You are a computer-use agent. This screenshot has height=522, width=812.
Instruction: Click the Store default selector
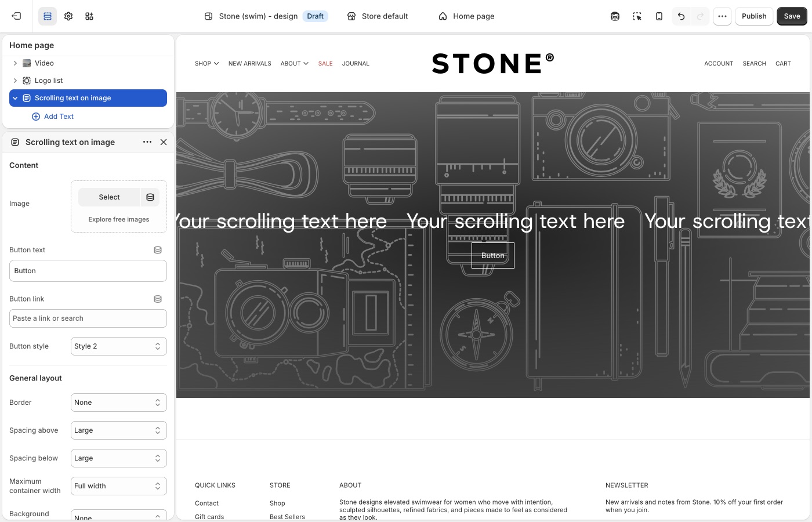(x=378, y=16)
